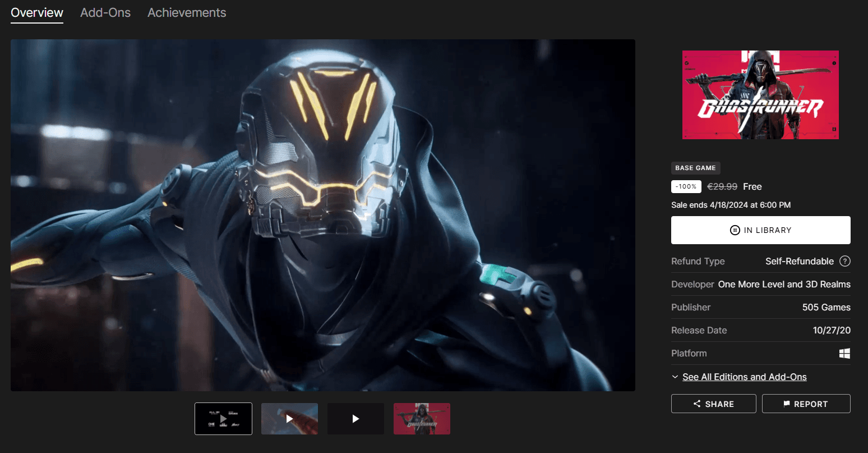Screen dimensions: 868x453
Task: Click the Base Game label
Action: [695, 168]
